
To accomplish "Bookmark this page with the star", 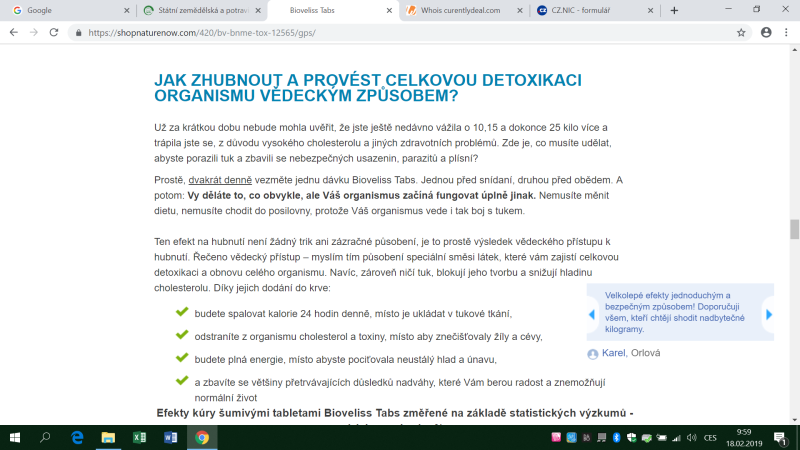I will coord(741,33).
